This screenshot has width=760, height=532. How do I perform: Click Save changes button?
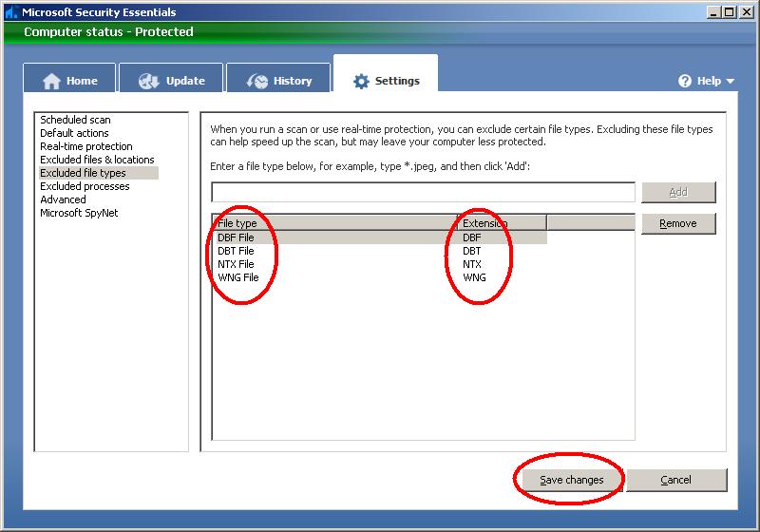571,480
